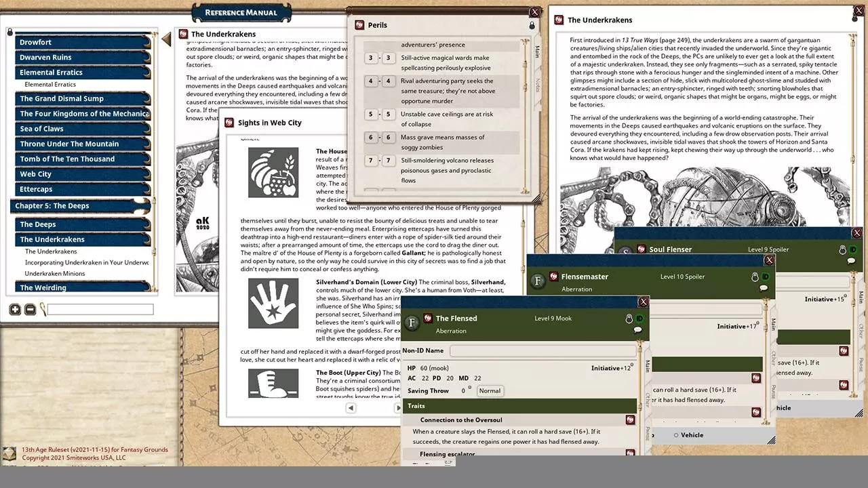Toggle the Flensemaster lock icon
868x488 pixels.
pyautogui.click(x=755, y=277)
